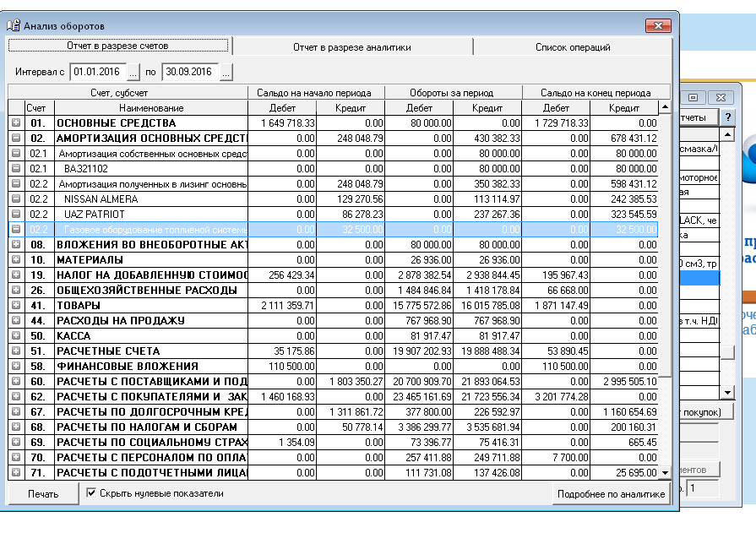Screen dimensions: 756x533
Task: Open end date picker for interval
Action: click(x=226, y=73)
